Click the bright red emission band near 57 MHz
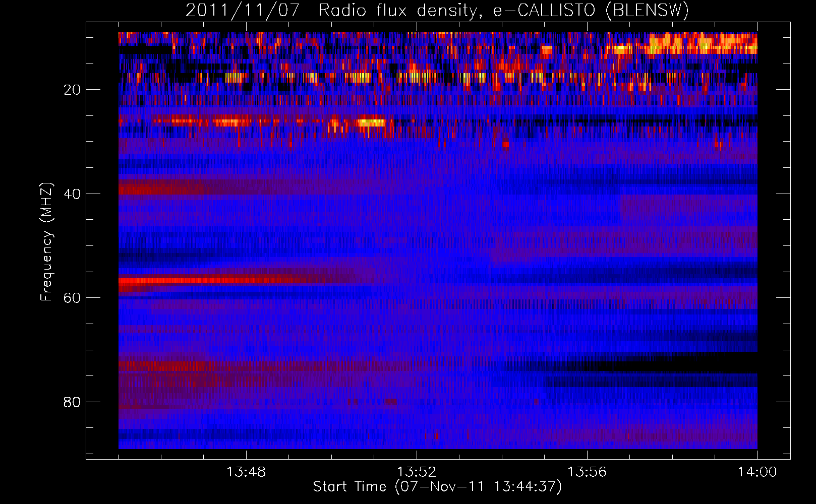 212,280
